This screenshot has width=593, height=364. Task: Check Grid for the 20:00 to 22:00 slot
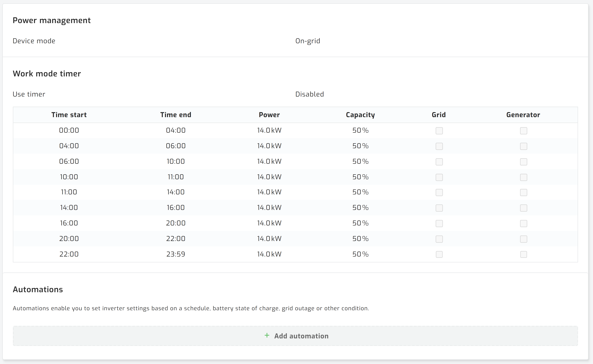pyautogui.click(x=439, y=239)
